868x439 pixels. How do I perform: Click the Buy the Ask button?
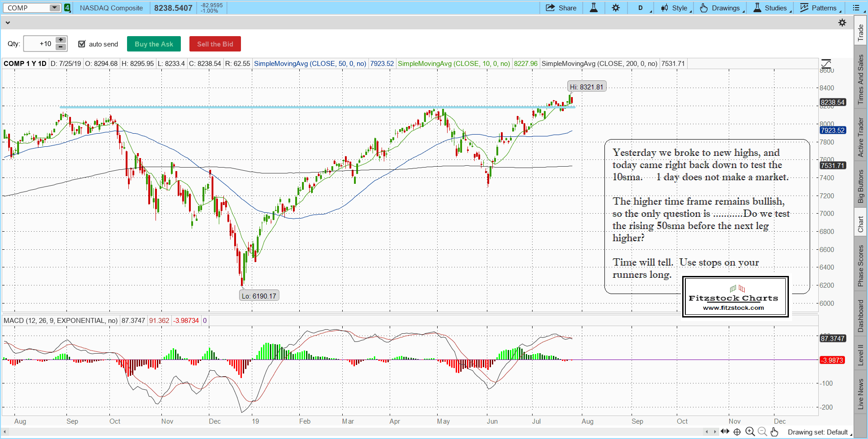click(x=154, y=44)
